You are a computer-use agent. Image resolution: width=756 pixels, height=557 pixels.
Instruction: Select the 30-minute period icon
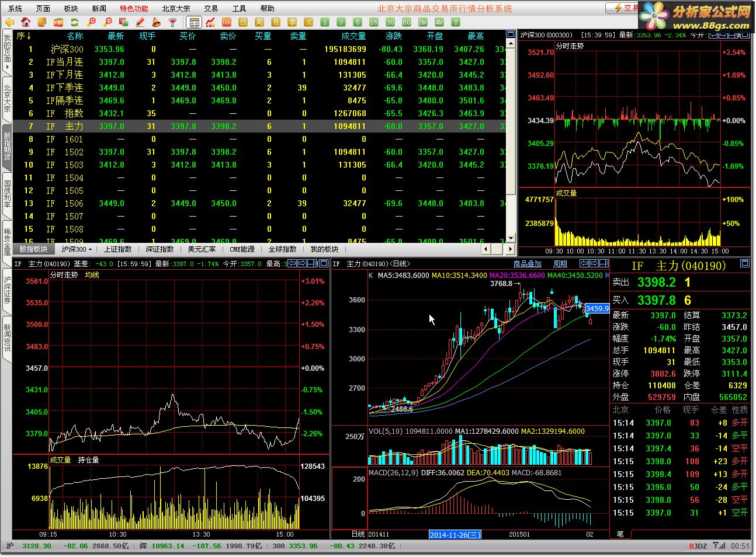[390, 22]
